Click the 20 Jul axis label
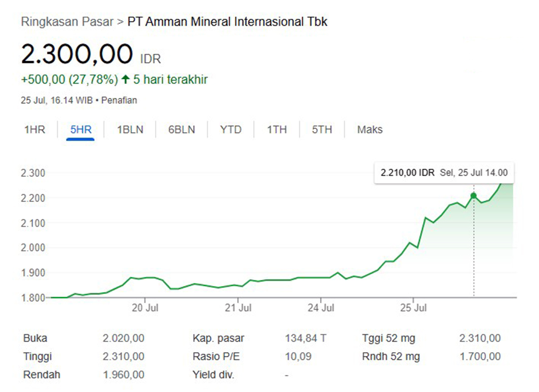The width and height of the screenshot is (539, 392). 145,308
